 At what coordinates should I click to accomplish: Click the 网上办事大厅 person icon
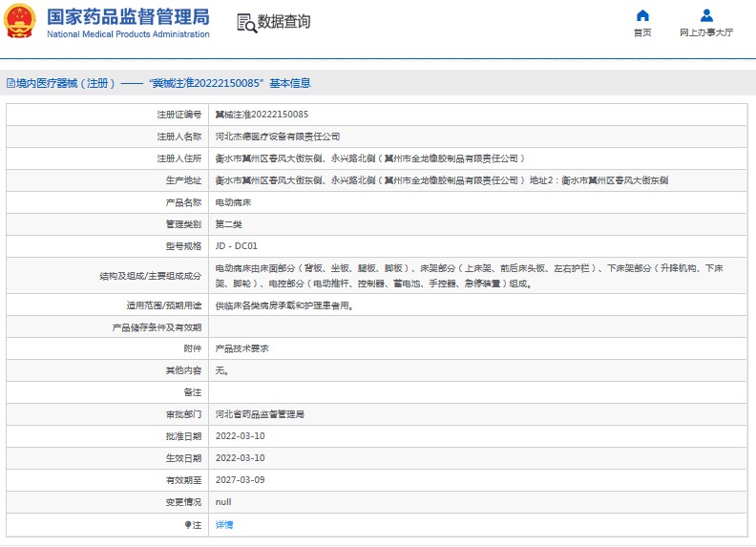tap(706, 15)
